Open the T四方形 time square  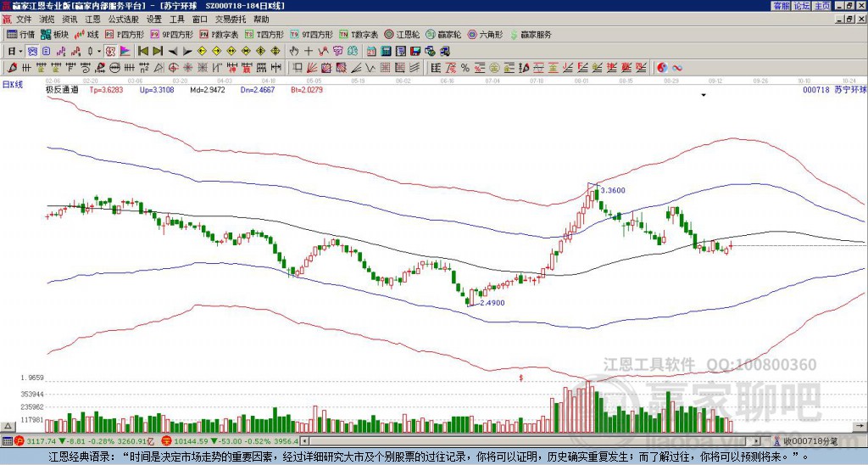(x=264, y=34)
